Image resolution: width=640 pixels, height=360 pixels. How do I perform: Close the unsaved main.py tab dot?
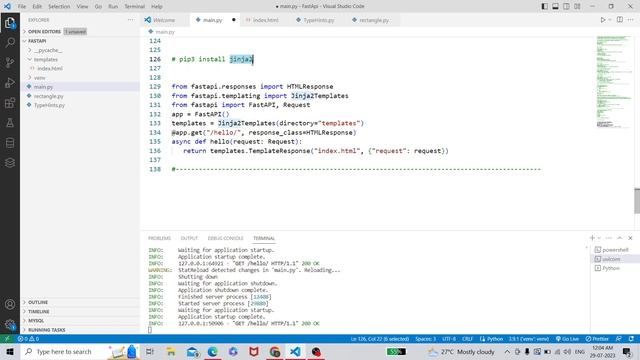[233, 20]
